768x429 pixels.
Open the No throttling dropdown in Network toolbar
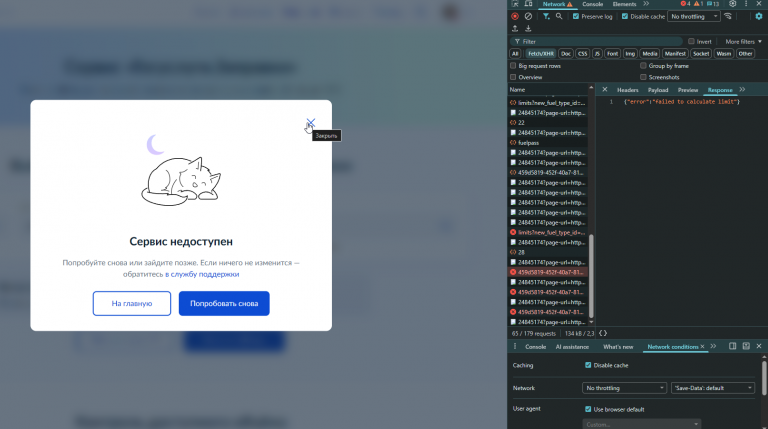[694, 16]
